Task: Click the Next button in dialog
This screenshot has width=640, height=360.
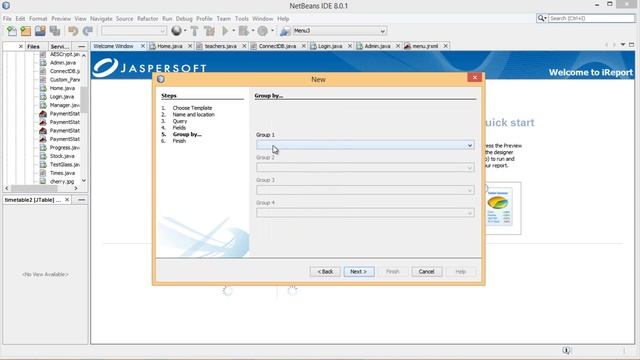Action: (x=359, y=271)
